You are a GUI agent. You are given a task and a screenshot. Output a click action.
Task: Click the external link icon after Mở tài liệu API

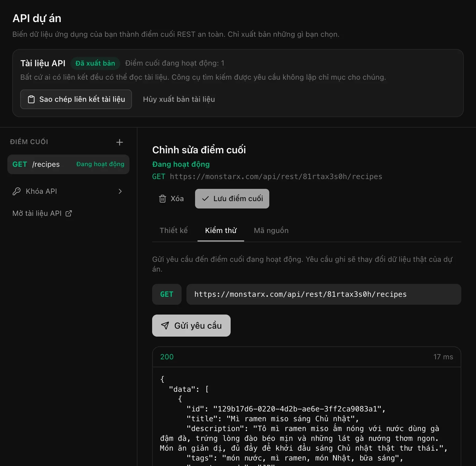69,213
